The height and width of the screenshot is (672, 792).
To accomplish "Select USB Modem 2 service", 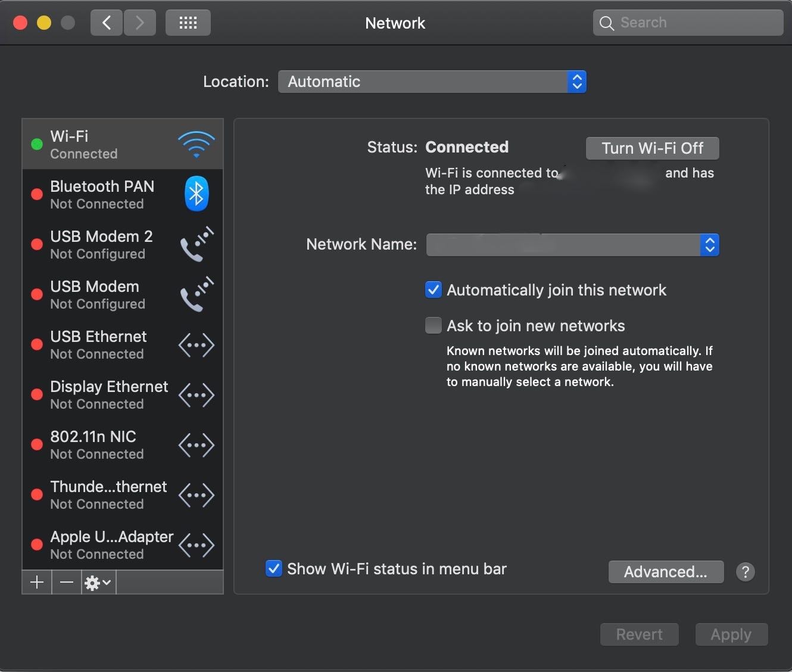I will coord(123,244).
